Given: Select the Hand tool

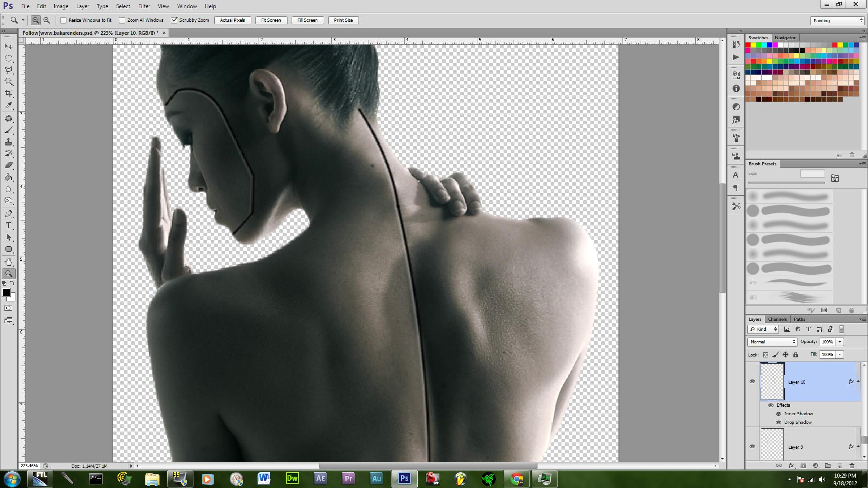Looking at the screenshot, I should [9, 262].
